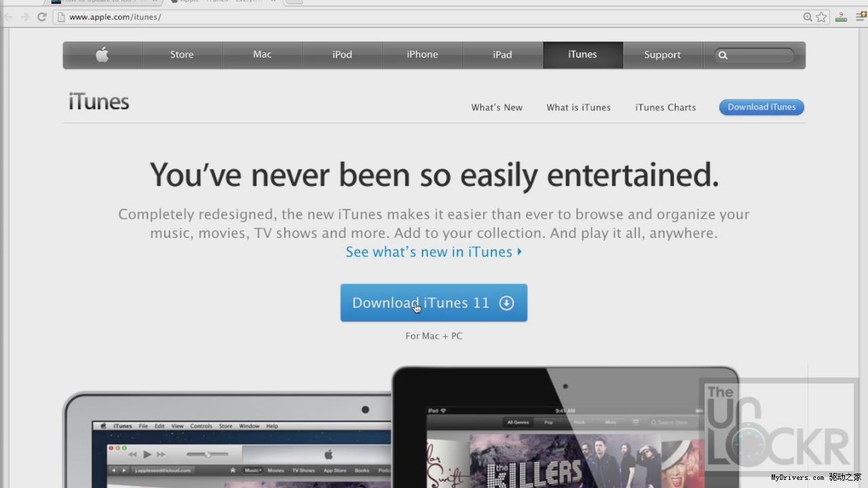Click the iPad iTunes Store promo image
Screen dimensions: 868x488
[566, 428]
